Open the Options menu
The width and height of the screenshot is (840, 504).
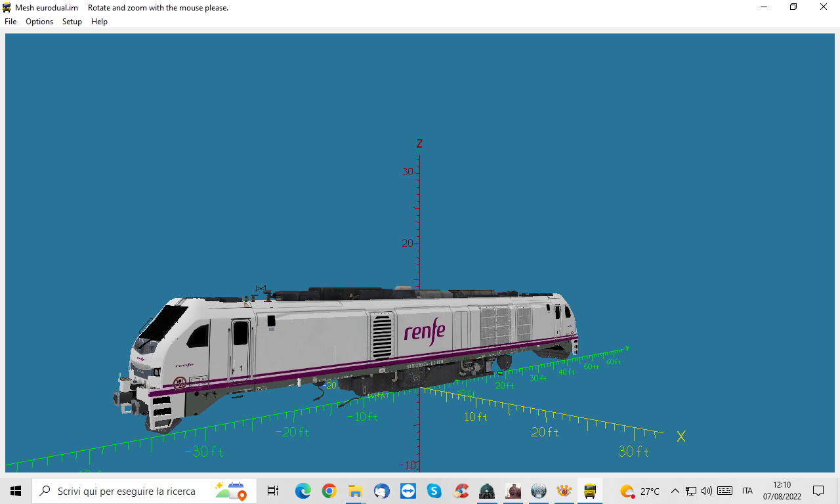[x=39, y=22]
